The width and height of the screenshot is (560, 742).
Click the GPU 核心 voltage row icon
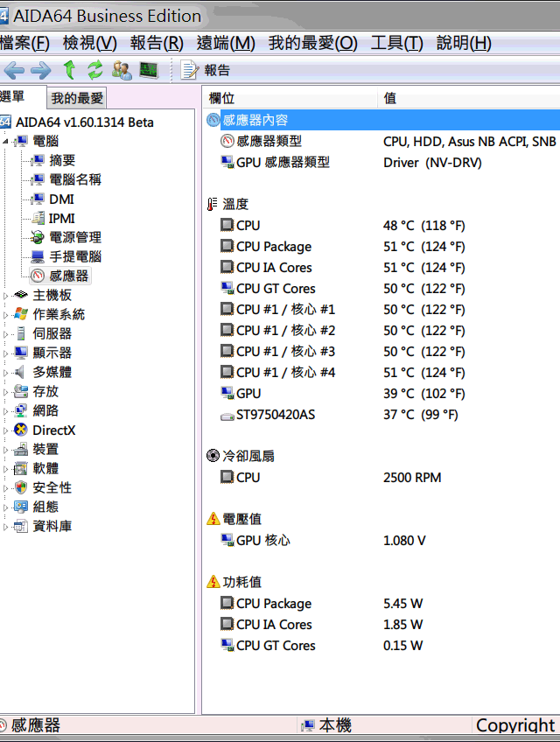(x=227, y=540)
